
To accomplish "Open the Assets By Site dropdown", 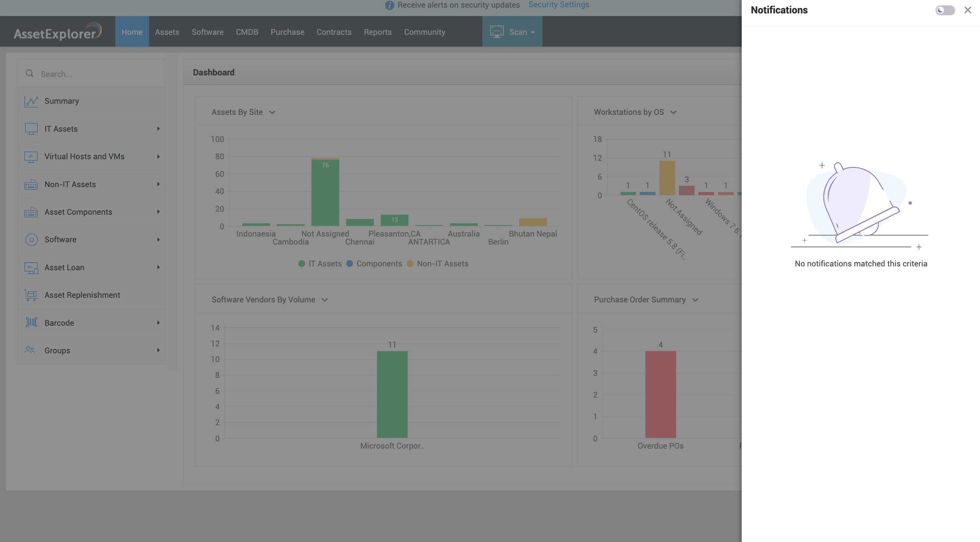I will click(272, 113).
